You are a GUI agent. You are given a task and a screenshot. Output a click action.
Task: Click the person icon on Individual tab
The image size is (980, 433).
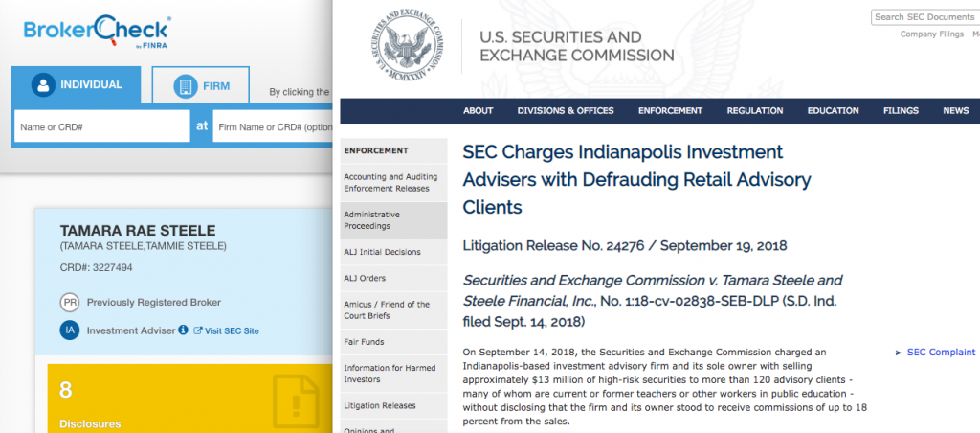point(43,85)
